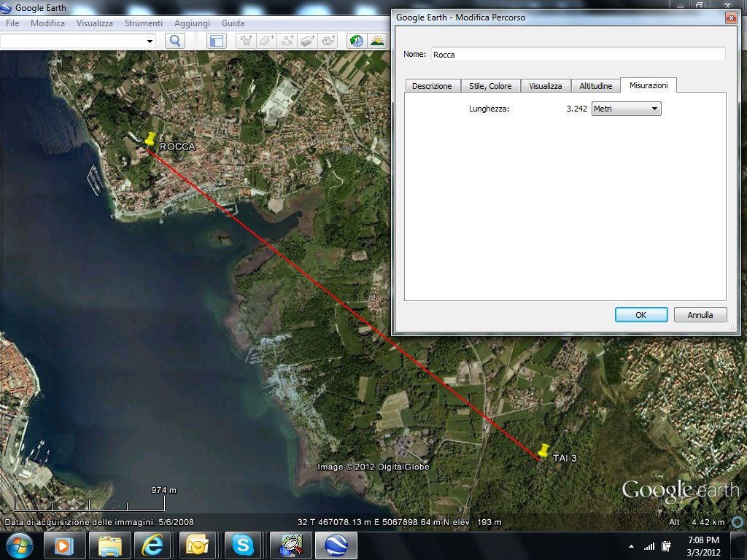Click the Lunghezza label
Viewport: 747px width, 560px height.
point(489,109)
